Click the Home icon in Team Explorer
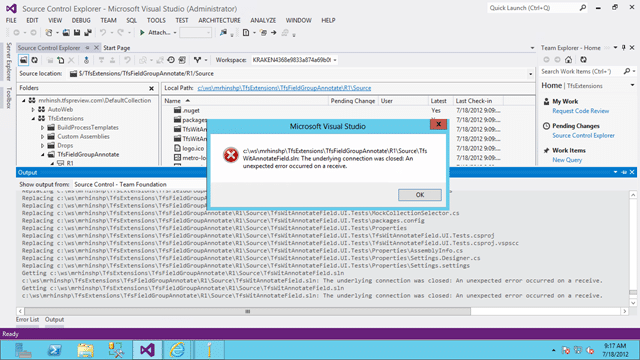640x360 pixels. pos(568,60)
